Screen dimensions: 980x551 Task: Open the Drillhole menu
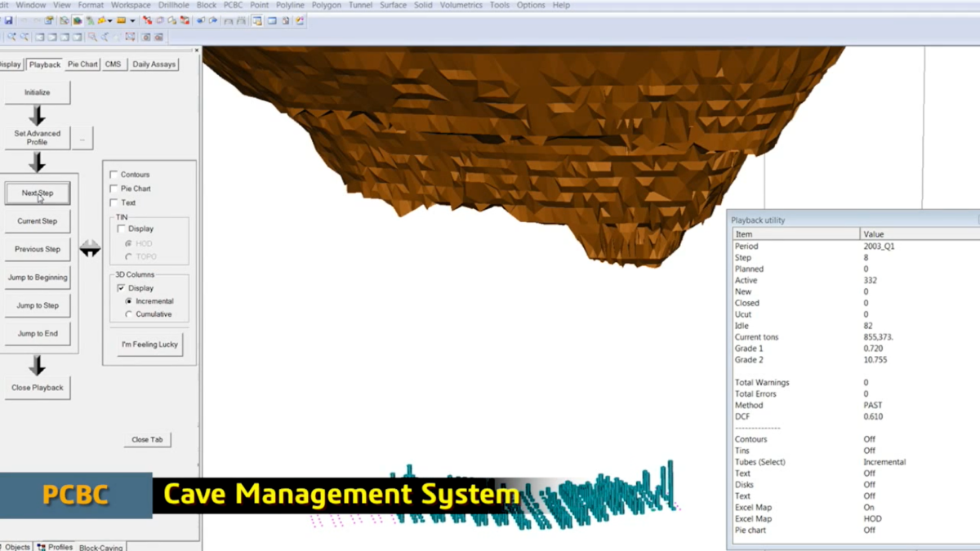[x=173, y=5]
